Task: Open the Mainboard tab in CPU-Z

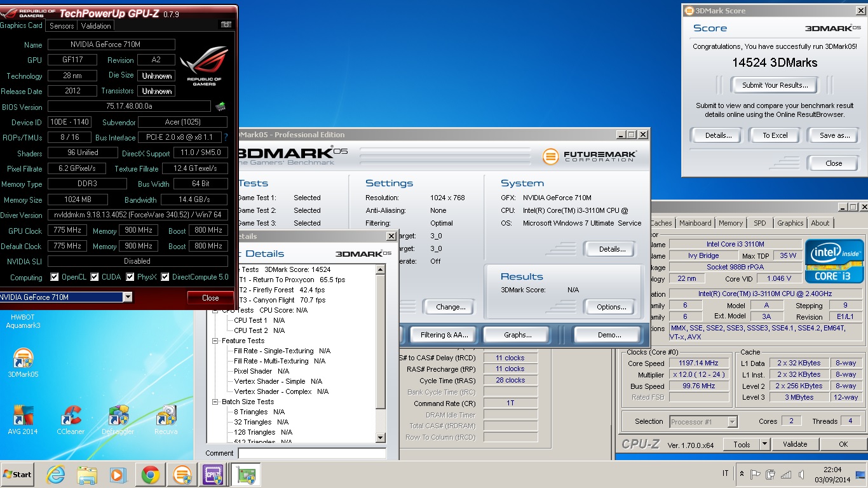Action: 695,223
